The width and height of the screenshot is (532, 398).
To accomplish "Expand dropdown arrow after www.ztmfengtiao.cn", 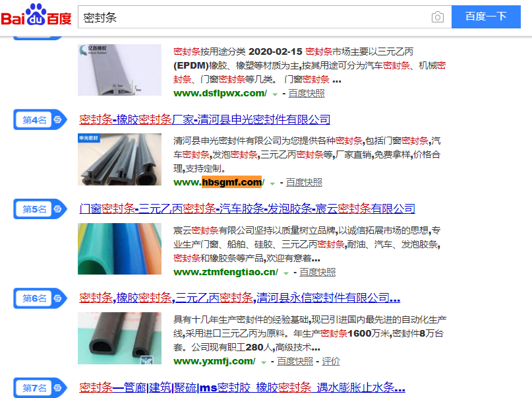I will click(x=286, y=273).
